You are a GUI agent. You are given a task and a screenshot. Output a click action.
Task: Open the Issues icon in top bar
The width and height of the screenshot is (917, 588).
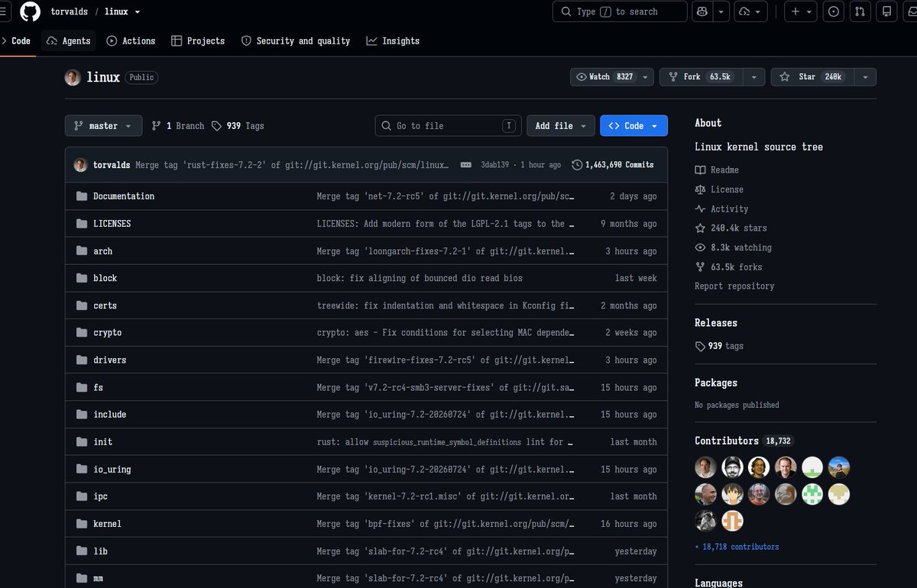point(834,11)
